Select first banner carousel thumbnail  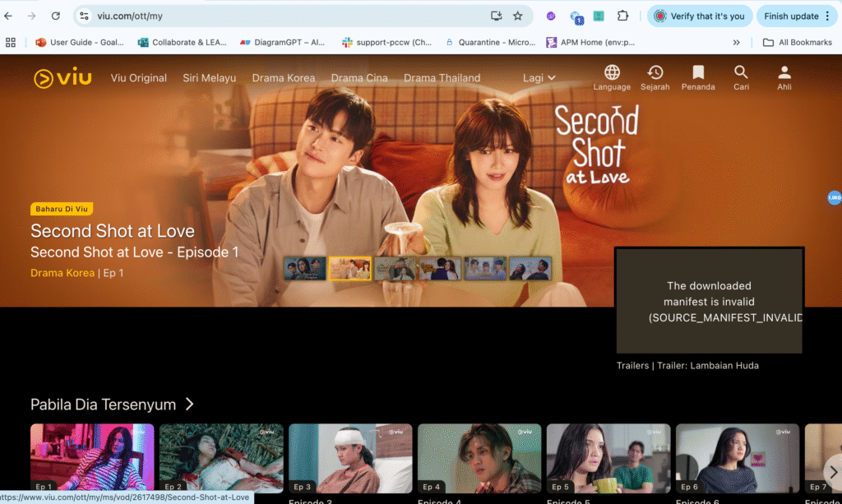point(304,268)
